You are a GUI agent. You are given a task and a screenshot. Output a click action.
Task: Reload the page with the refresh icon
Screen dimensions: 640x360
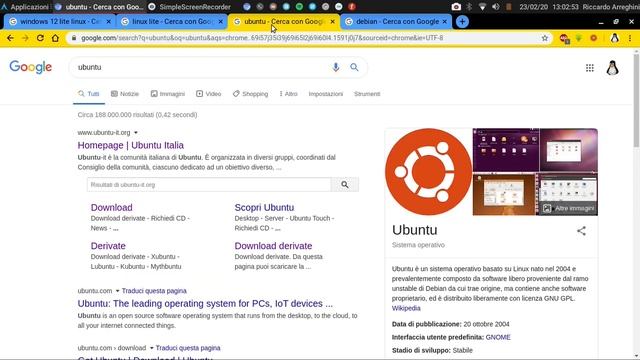coord(40,38)
